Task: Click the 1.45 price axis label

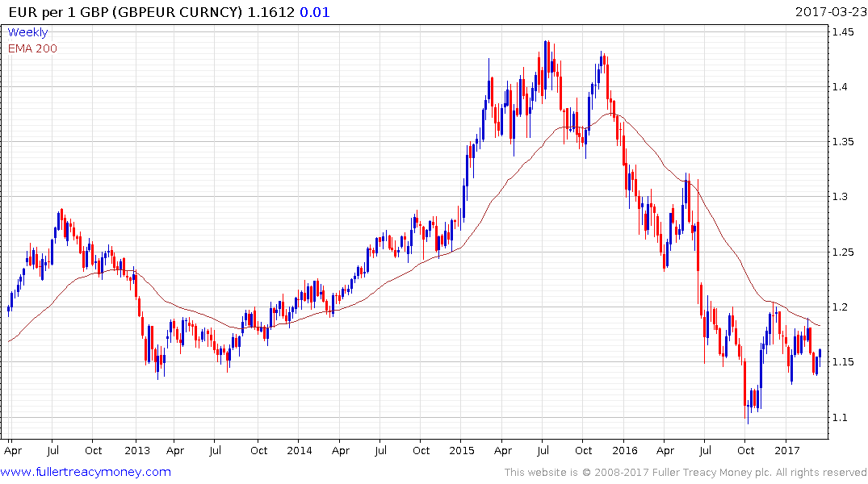Action: tap(843, 32)
